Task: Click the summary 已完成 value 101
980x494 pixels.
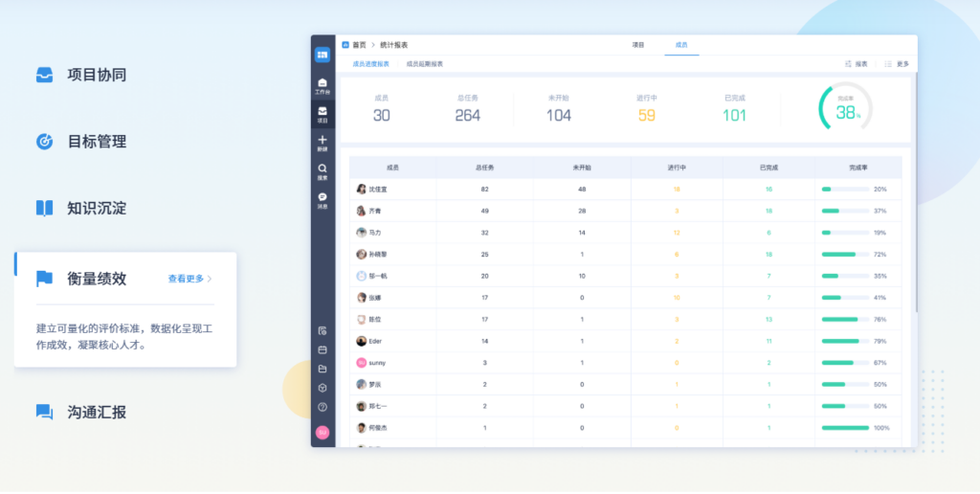Action: tap(734, 115)
